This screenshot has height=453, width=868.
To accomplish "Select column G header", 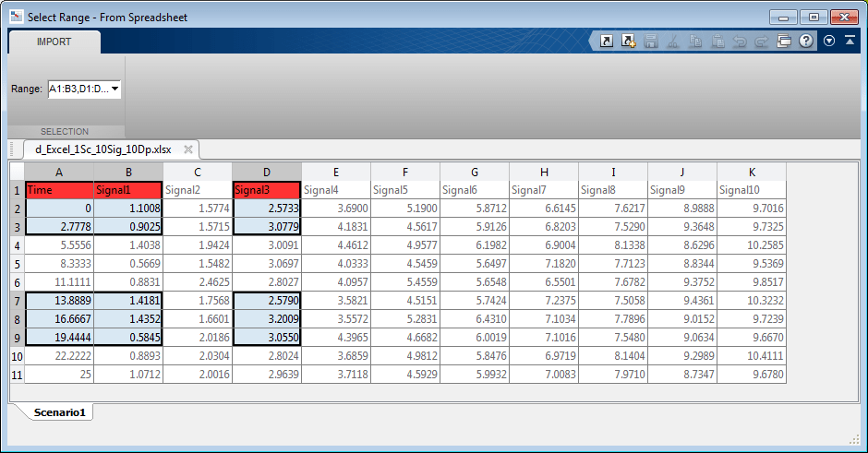I will [x=475, y=172].
